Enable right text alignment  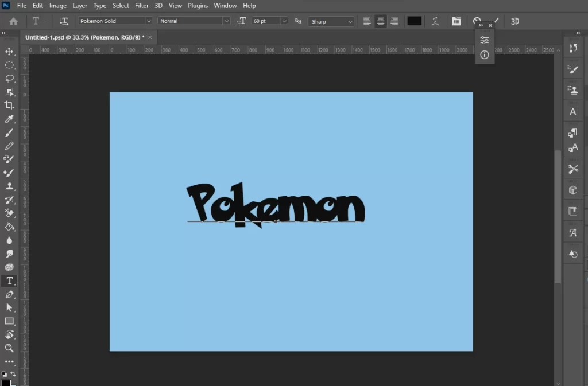[x=394, y=21]
